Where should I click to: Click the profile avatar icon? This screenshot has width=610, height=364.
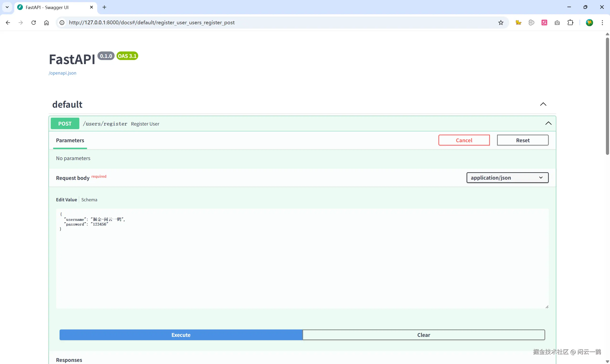tap(590, 23)
